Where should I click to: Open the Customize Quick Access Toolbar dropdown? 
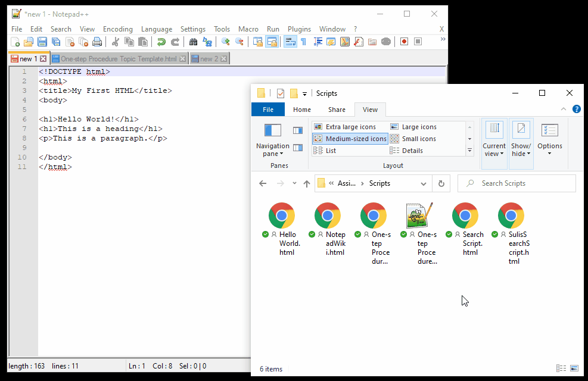pyautogui.click(x=304, y=93)
